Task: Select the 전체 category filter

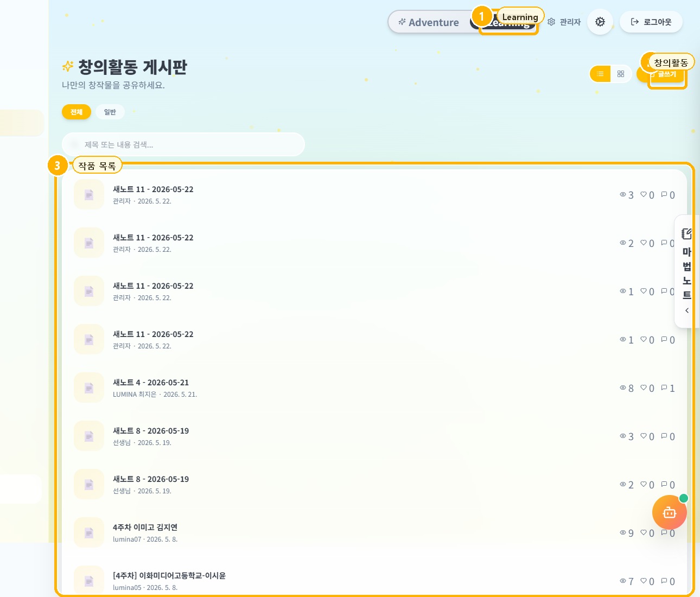Action: 77,112
